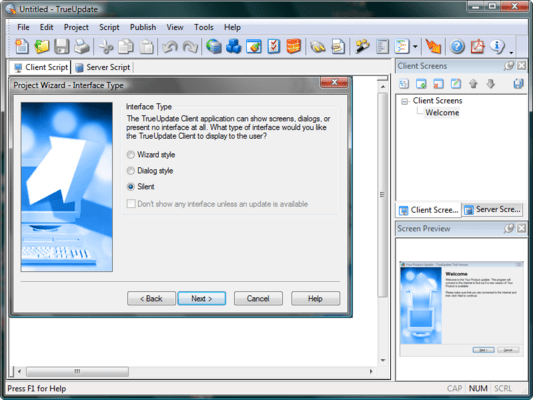Open the dropdown arrow beside actions icon
This screenshot has width=533, height=400.
tap(415, 47)
